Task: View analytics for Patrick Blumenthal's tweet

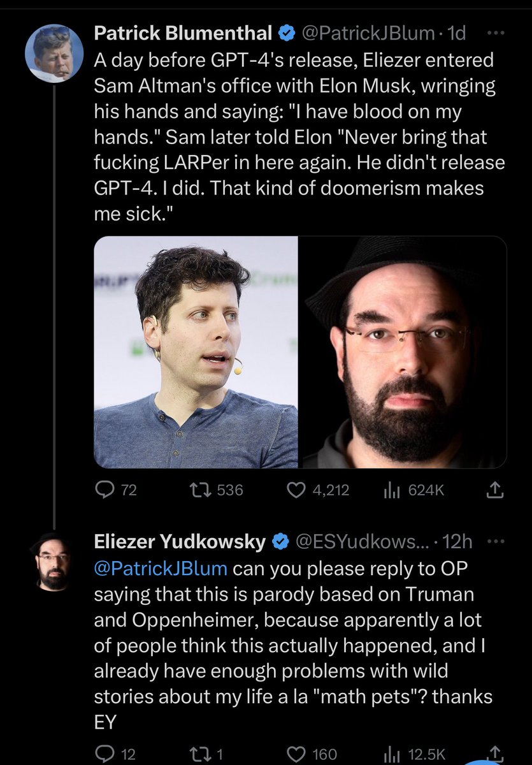Action: 389,490
